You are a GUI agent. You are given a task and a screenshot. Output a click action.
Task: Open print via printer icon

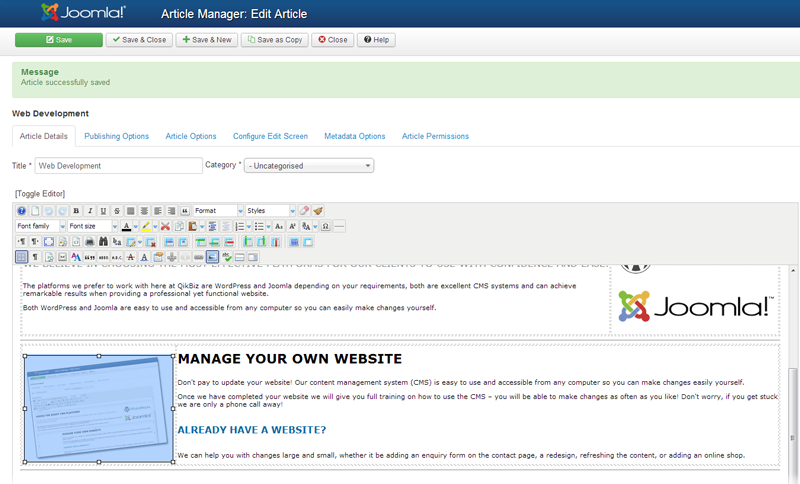90,242
